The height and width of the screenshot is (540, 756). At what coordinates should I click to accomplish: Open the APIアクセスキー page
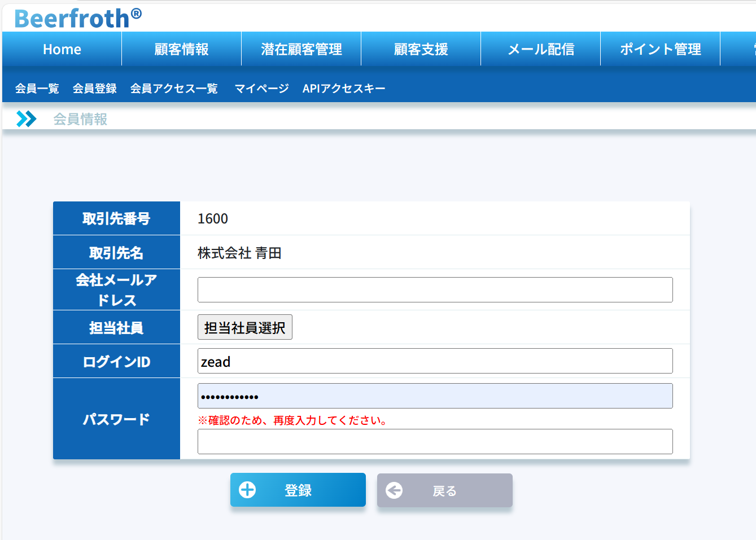point(343,89)
